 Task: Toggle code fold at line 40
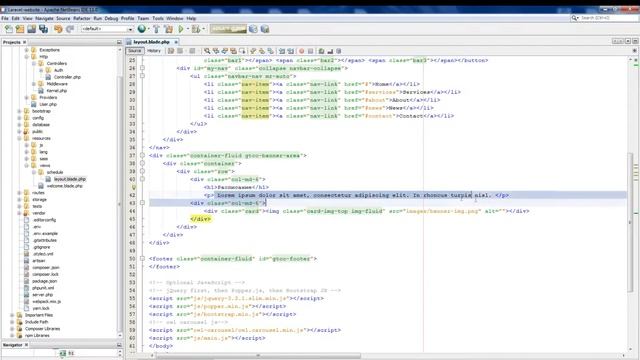[x=142, y=179]
